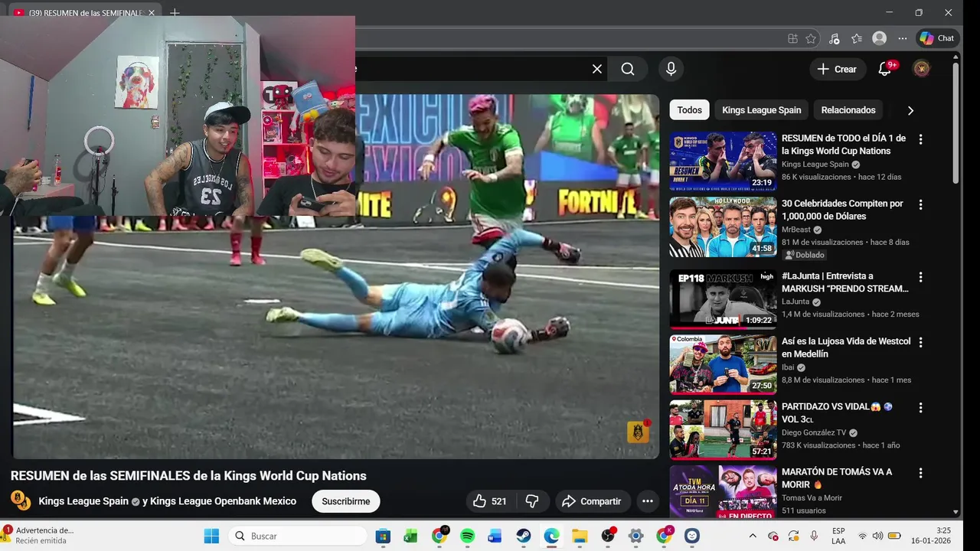
Task: Like the video with 521 likes
Action: click(490, 501)
